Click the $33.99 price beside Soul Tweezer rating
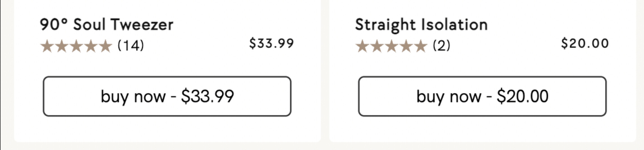The width and height of the screenshot is (644, 150). pyautogui.click(x=272, y=44)
